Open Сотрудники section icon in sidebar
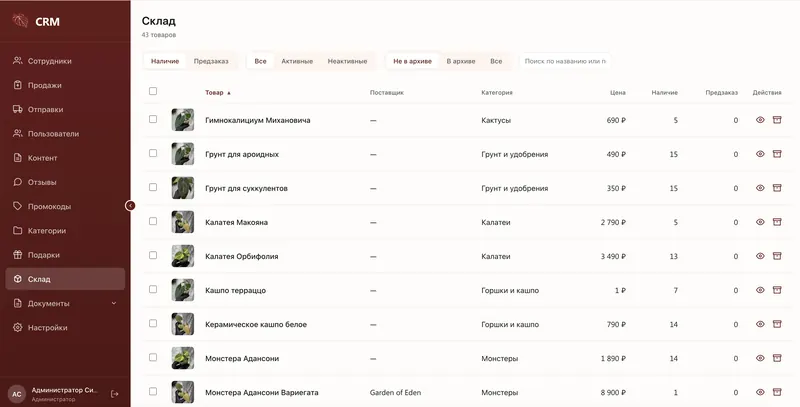This screenshot has width=800, height=407. coord(17,61)
